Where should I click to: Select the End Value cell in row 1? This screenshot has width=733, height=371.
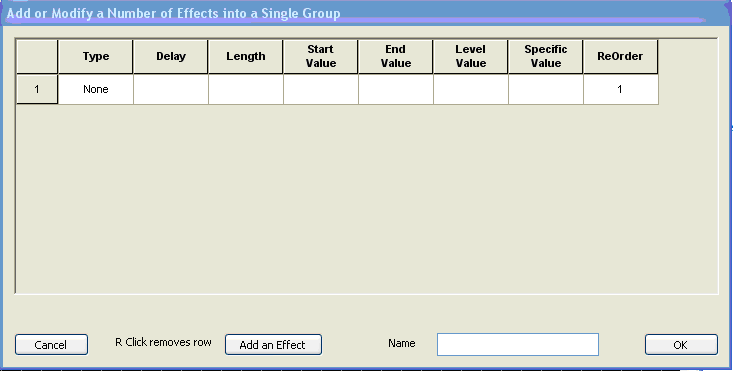pyautogui.click(x=395, y=89)
